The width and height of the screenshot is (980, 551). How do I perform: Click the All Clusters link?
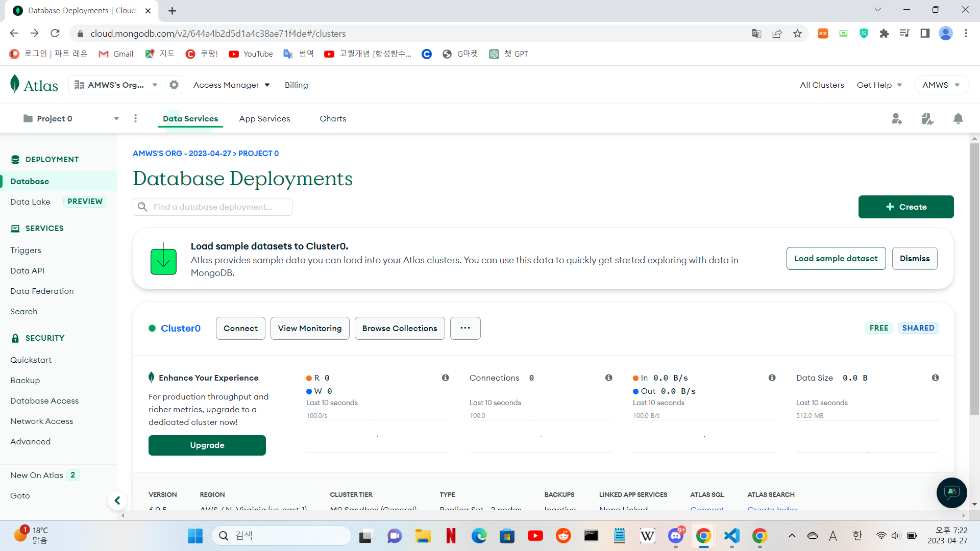(822, 85)
